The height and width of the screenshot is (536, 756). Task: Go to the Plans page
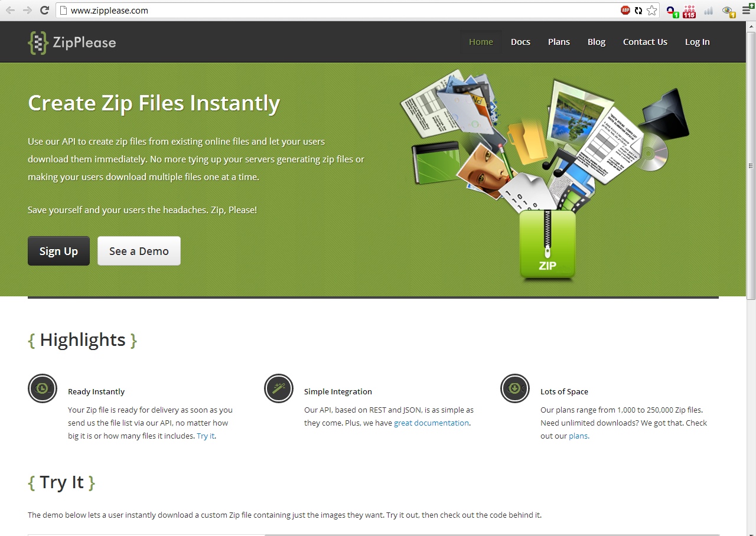click(559, 42)
